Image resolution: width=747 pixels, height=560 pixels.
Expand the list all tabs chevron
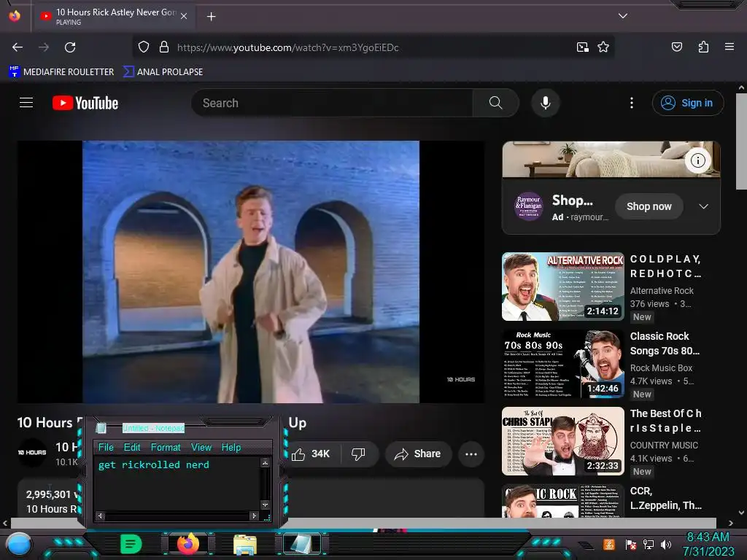(x=622, y=16)
